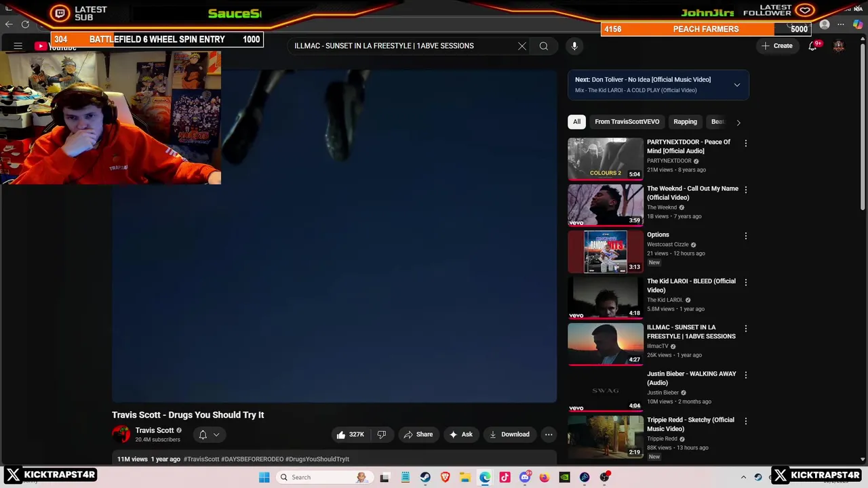Open Justin Bieber WALKING AWAY video title
Viewport: 868px width, 488px height.
691,378
